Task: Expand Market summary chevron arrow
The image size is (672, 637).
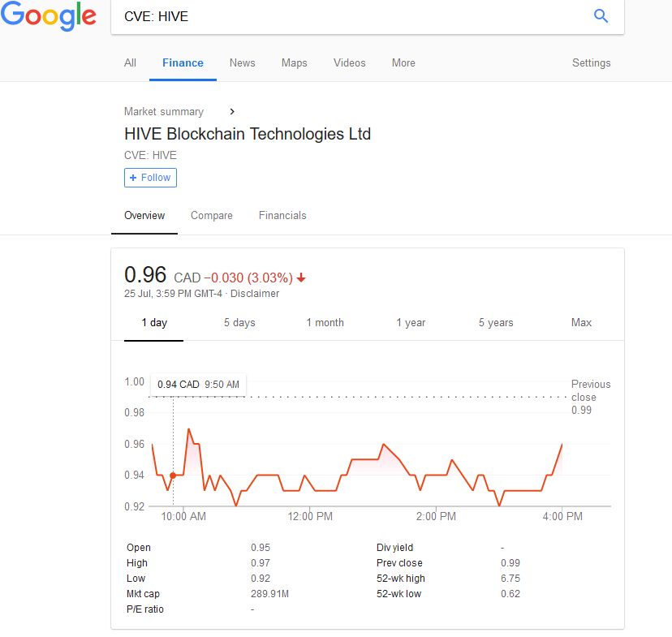Action: coord(232,111)
